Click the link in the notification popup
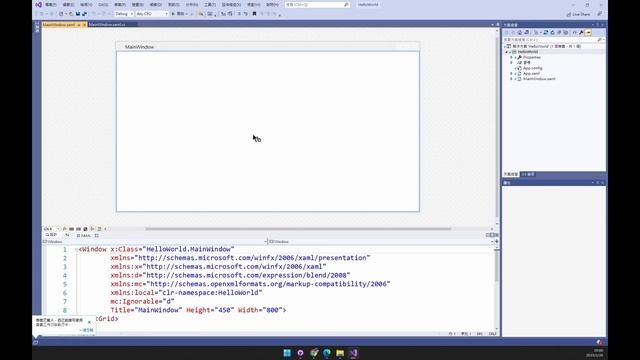This screenshot has width=640, height=360. [x=86, y=330]
